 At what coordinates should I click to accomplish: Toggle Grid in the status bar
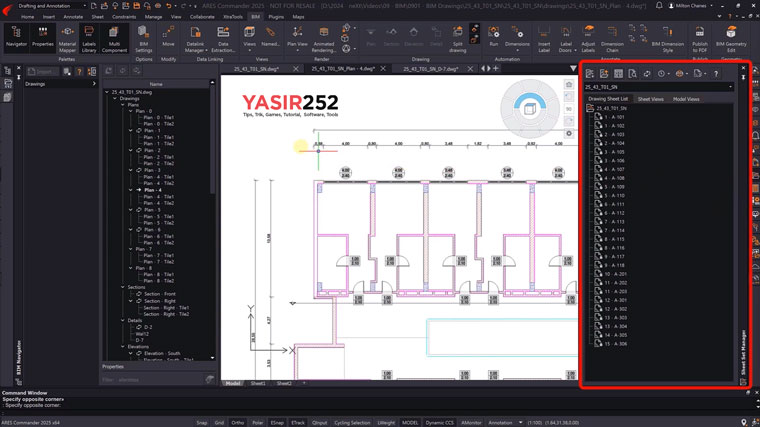point(219,423)
